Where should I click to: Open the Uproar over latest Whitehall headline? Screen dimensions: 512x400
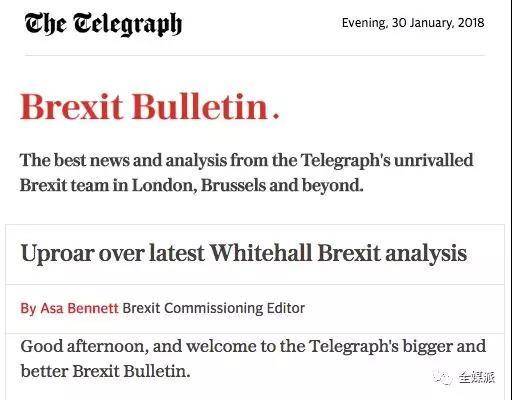(244, 254)
